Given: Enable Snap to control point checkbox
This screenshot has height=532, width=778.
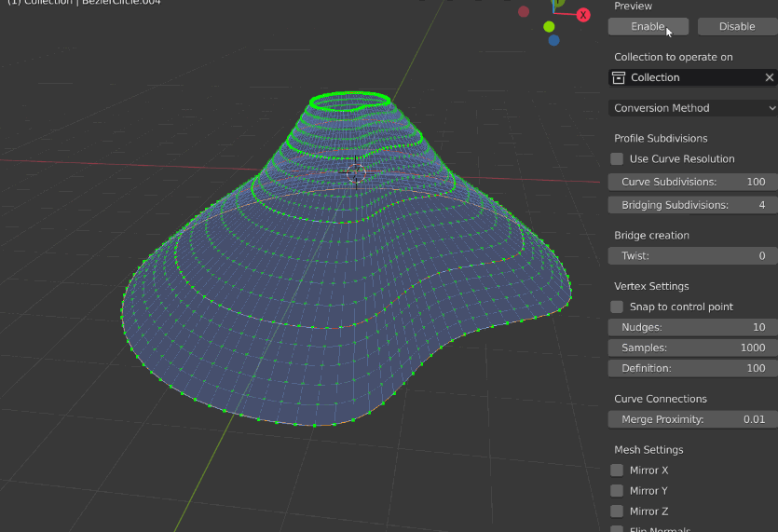Looking at the screenshot, I should coord(617,307).
